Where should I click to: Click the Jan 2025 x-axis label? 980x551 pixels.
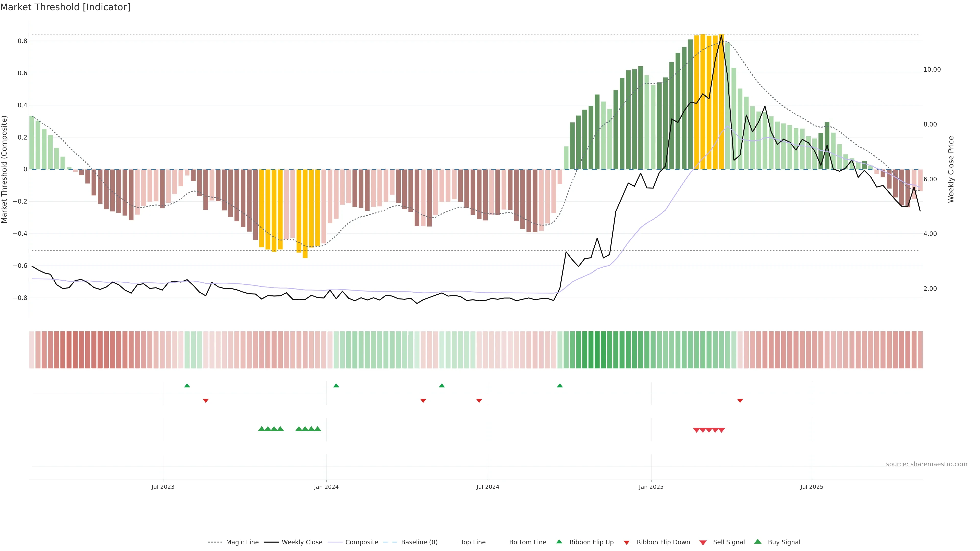pyautogui.click(x=651, y=487)
